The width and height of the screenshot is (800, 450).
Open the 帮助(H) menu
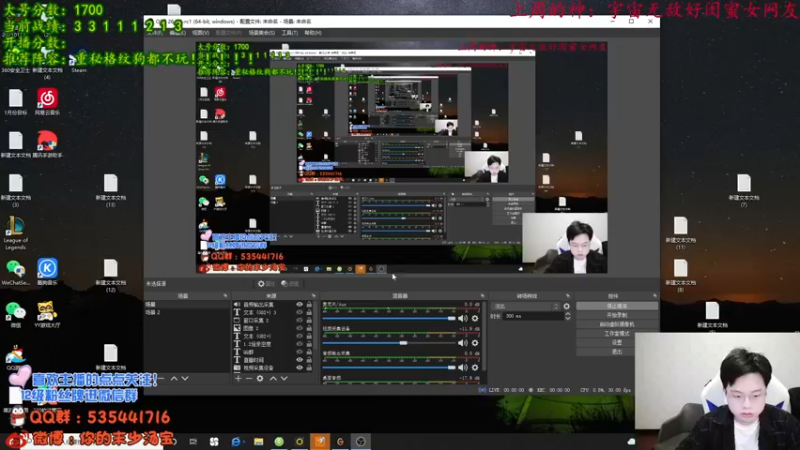tap(313, 33)
